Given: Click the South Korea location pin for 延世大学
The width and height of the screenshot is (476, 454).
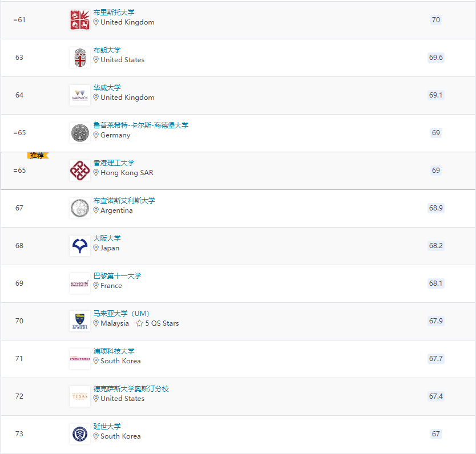Looking at the screenshot, I should click(96, 436).
